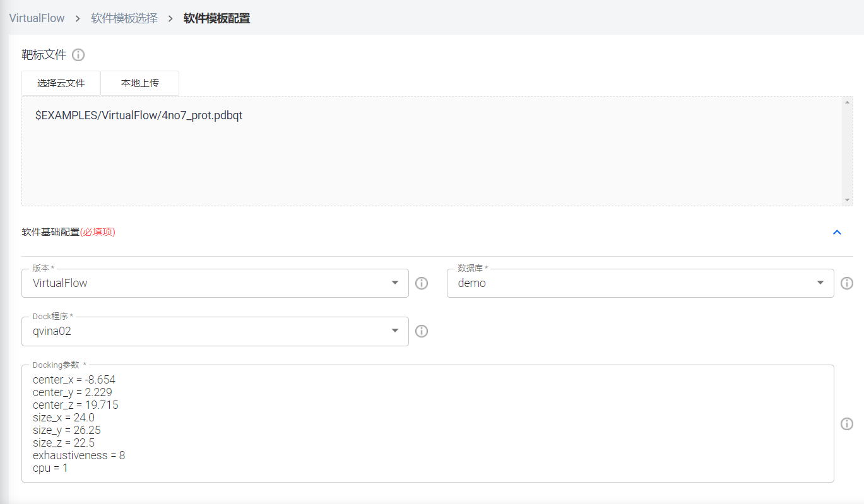Image resolution: width=864 pixels, height=504 pixels.
Task: Click info icon next to Dock程序 dropdown
Action: click(422, 331)
